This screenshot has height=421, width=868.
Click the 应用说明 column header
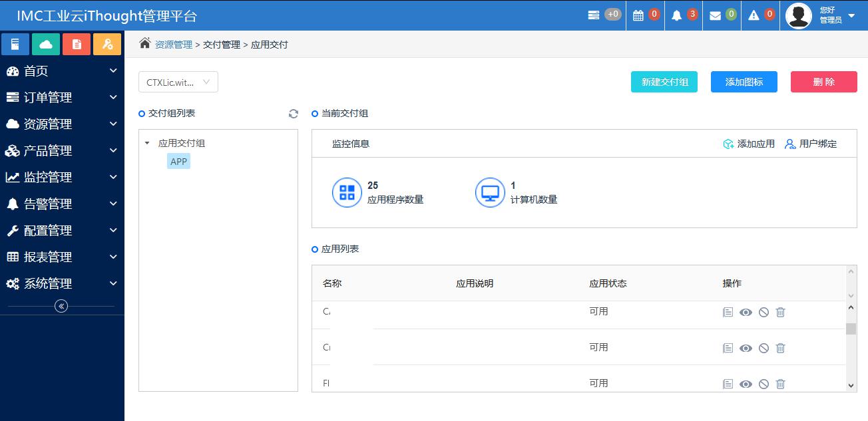pos(475,283)
